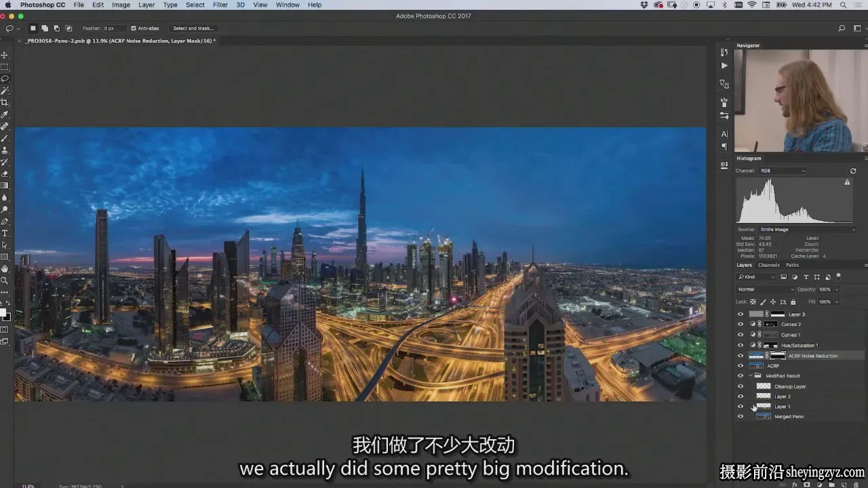The height and width of the screenshot is (488, 868).
Task: Select the Hand tool
Action: (x=5, y=268)
